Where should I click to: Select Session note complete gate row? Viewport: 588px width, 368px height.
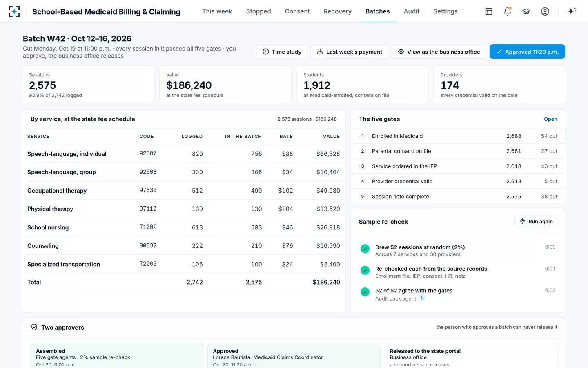point(458,196)
